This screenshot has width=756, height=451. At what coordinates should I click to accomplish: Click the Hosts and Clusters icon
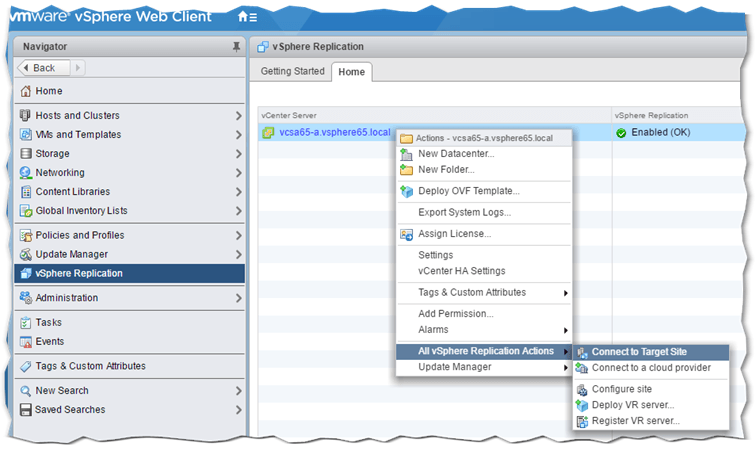coord(26,115)
